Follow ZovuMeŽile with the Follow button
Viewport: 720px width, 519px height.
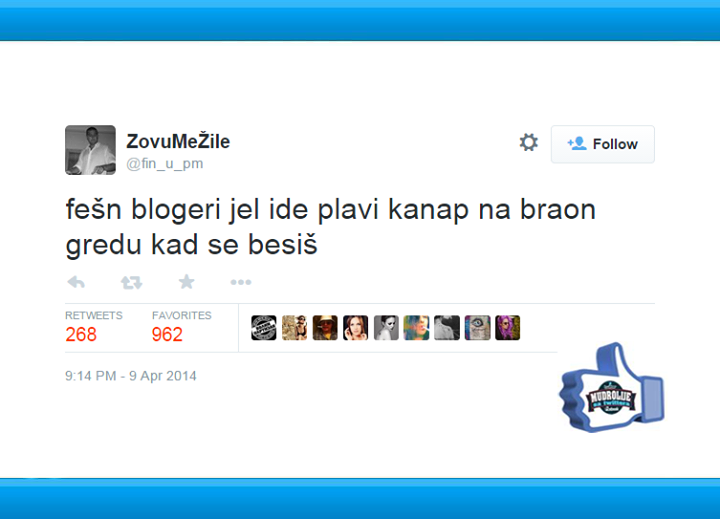click(x=602, y=144)
